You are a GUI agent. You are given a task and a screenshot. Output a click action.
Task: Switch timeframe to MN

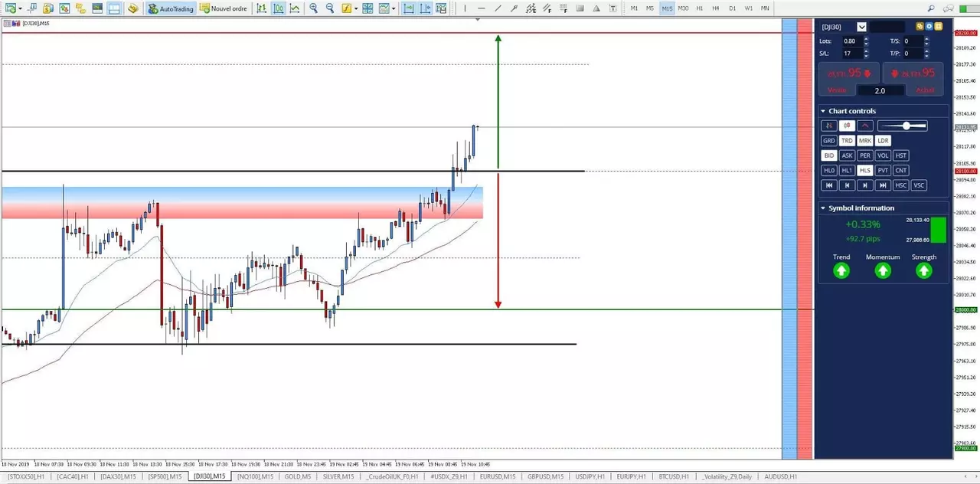pos(765,8)
